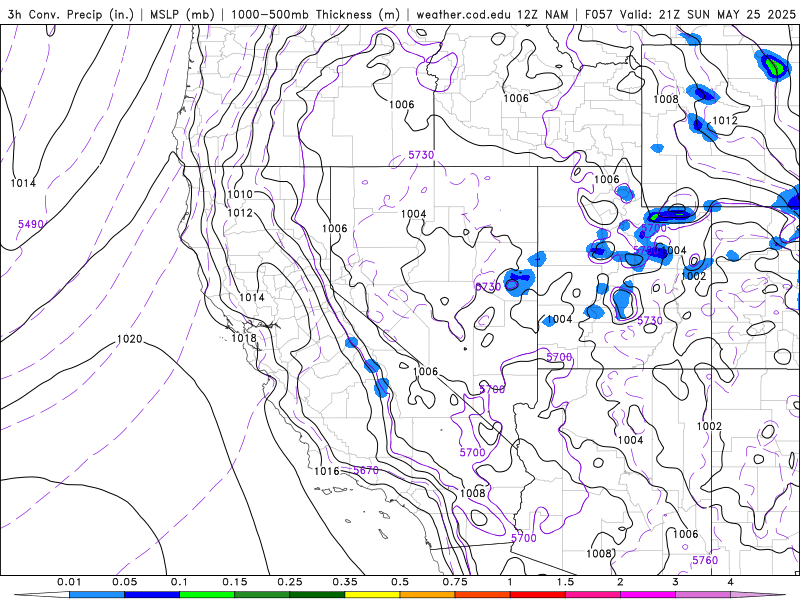Click the violet 3–4 legend swatch
Screen dimensions: 800x600
pyautogui.click(x=703, y=595)
